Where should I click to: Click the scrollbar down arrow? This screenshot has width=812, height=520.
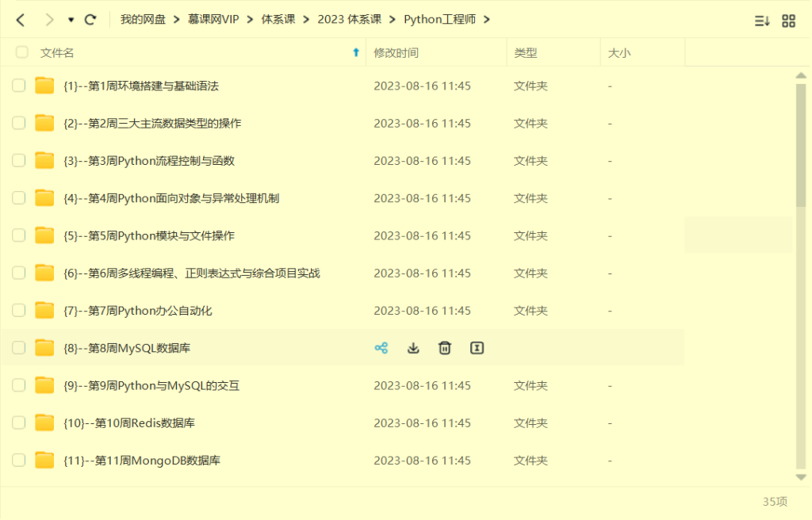tap(801, 477)
